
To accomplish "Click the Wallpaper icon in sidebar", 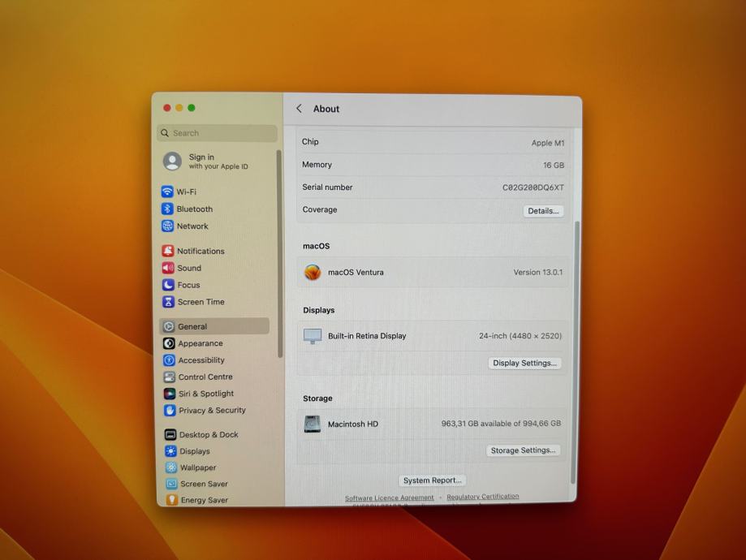I will (171, 467).
